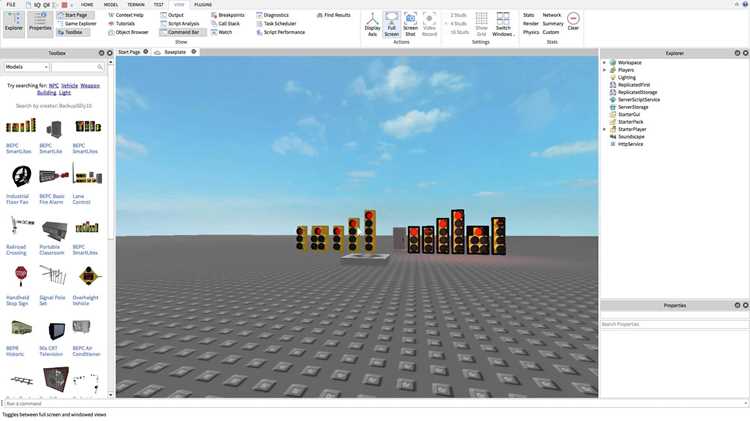Image resolution: width=750 pixels, height=421 pixels.
Task: Click the Search Properties field
Action: (673, 324)
